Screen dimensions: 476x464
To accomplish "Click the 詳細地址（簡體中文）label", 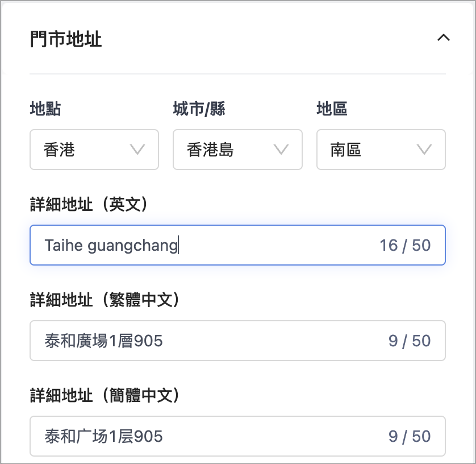I will coord(105,395).
